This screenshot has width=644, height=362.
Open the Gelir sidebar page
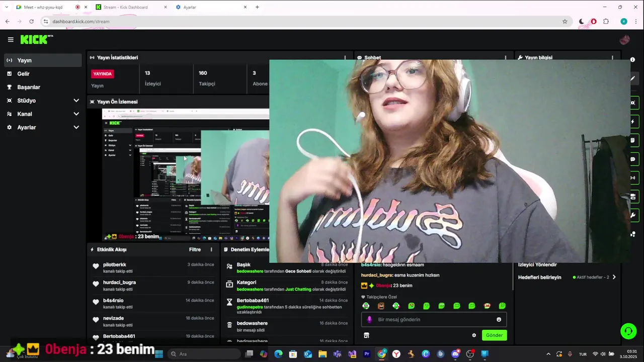[x=43, y=73]
